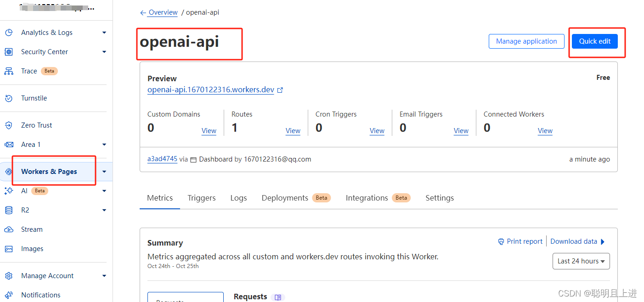Click View under Connected Workers

(x=545, y=131)
